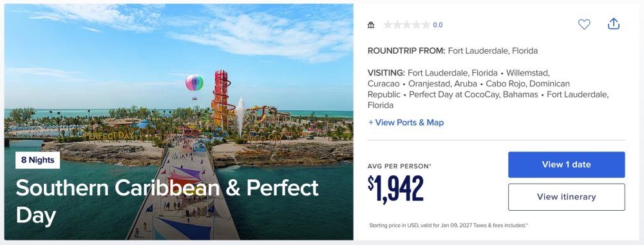
Task: Click the 8 Nights badge
Action: pos(38,161)
